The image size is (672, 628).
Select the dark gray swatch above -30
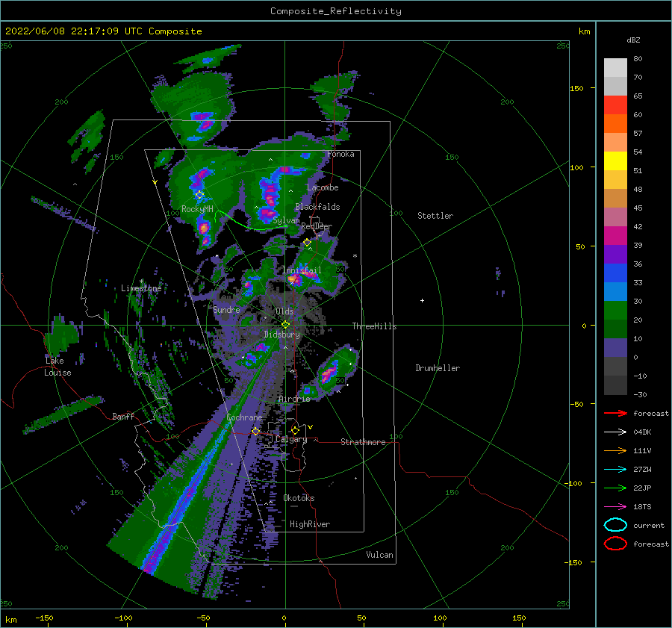pyautogui.click(x=615, y=385)
